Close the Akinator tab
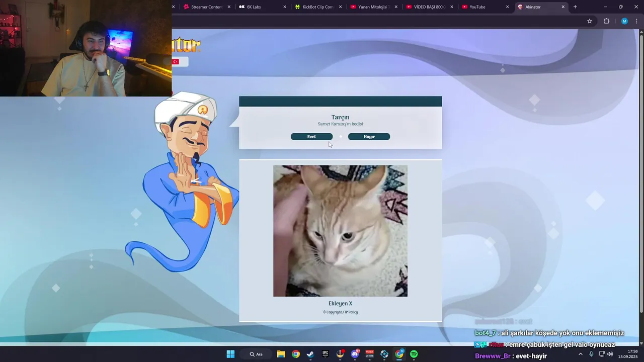 563,7
